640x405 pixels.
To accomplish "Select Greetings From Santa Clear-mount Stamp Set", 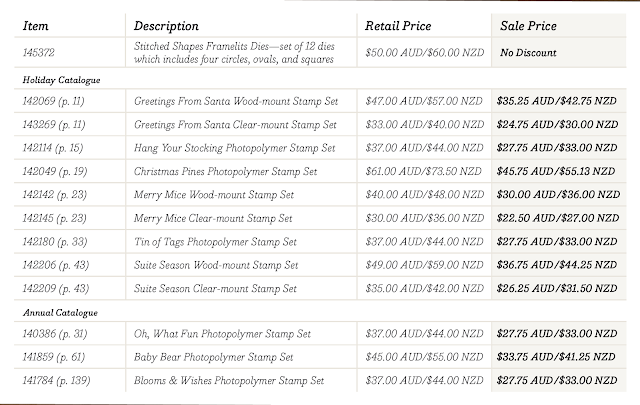I will [235, 125].
